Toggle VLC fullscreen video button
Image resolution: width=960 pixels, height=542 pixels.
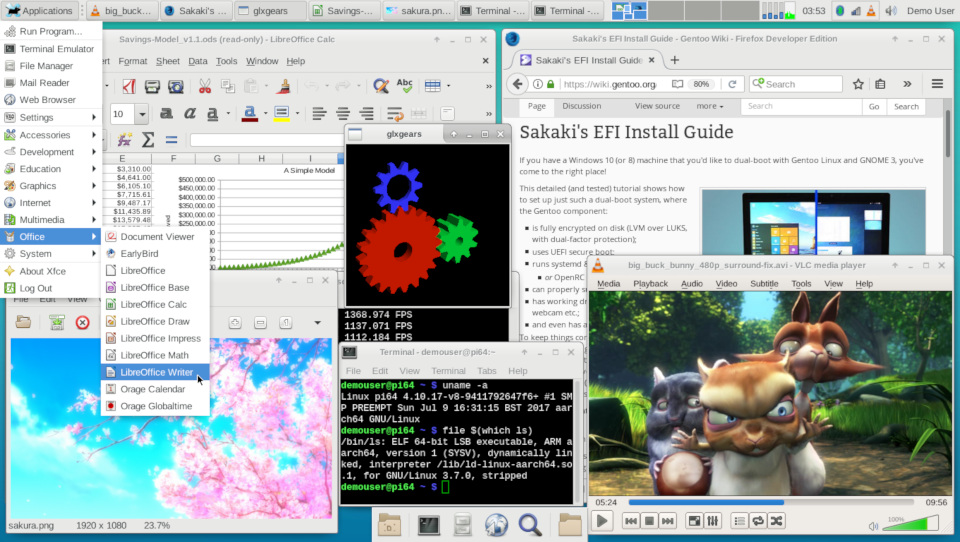click(694, 521)
